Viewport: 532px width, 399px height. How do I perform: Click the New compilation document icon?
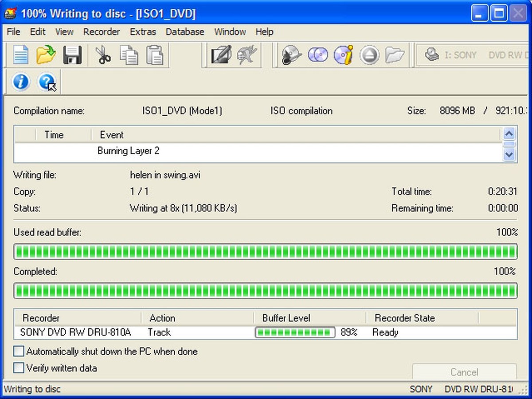point(20,55)
